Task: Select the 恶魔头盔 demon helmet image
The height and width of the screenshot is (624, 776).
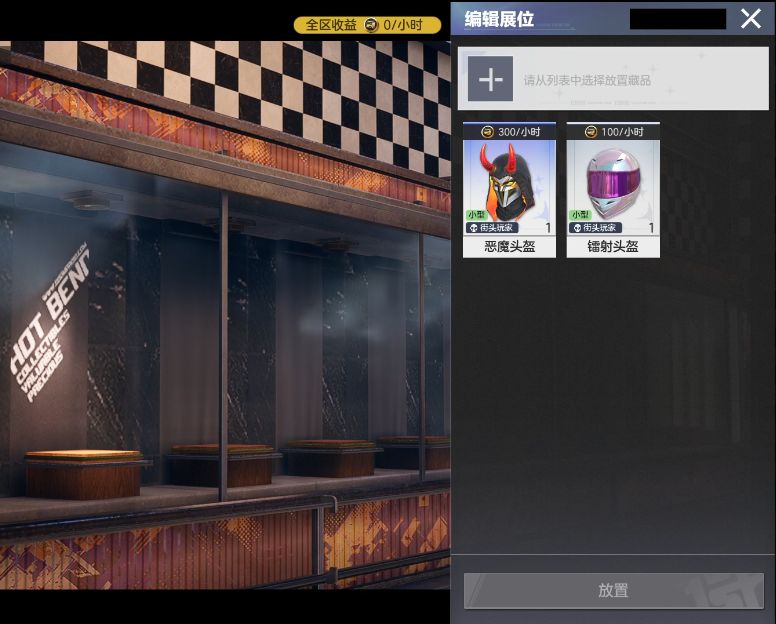Action: 509,182
